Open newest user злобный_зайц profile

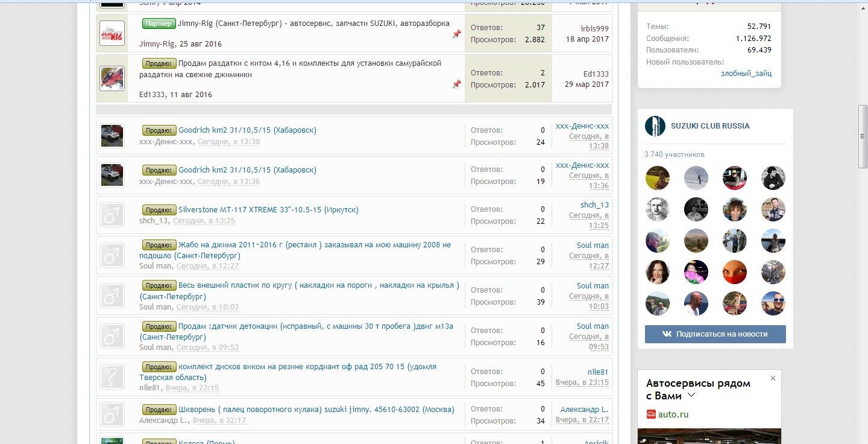tap(746, 74)
